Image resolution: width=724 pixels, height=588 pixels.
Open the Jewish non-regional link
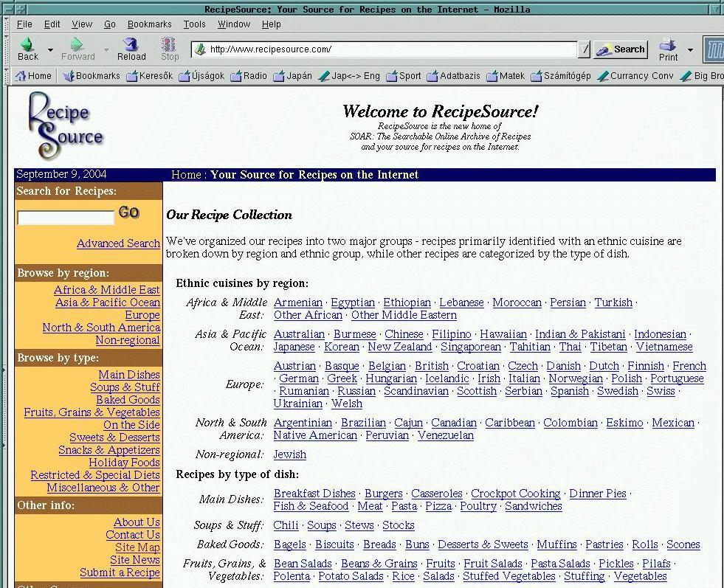[289, 454]
